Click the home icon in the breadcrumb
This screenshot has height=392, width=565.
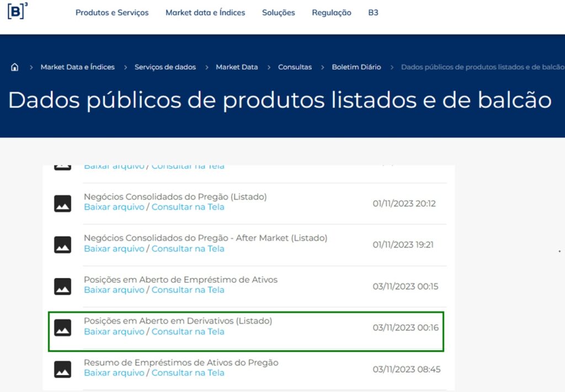coord(14,66)
